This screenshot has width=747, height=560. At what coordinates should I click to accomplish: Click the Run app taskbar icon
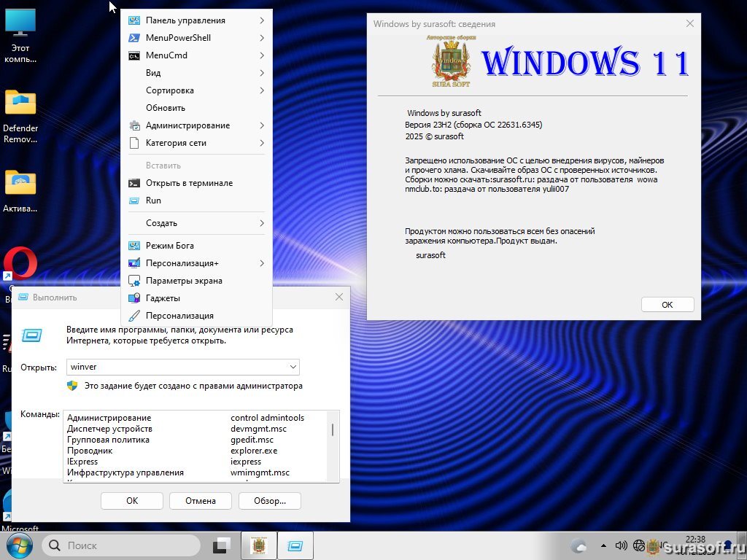295,545
